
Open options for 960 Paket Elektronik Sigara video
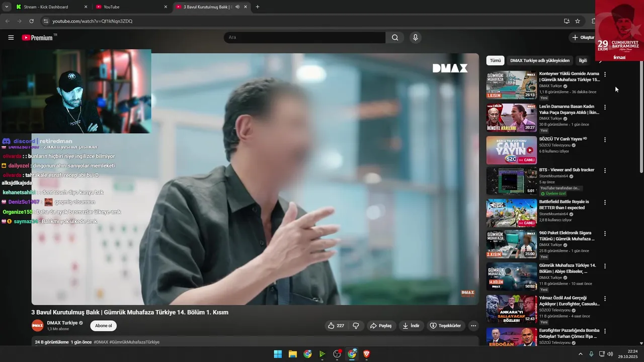pos(605,234)
